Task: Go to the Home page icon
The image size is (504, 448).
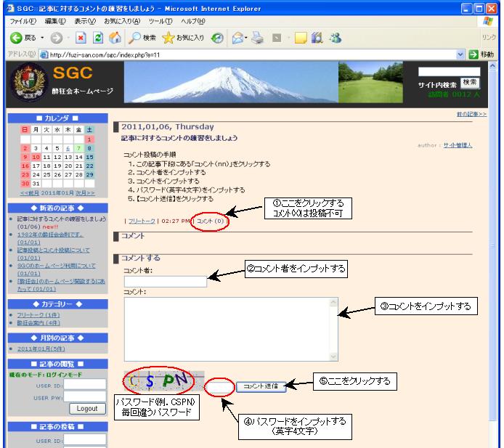Action: click(114, 37)
